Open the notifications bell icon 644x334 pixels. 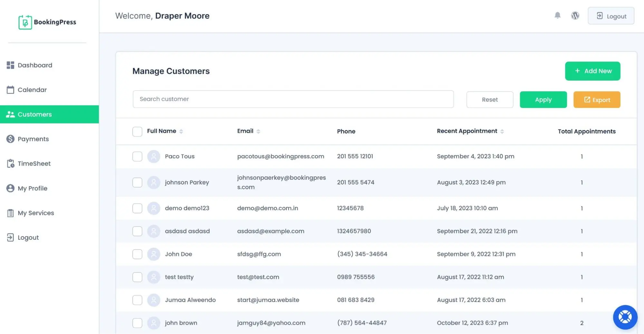557,15
